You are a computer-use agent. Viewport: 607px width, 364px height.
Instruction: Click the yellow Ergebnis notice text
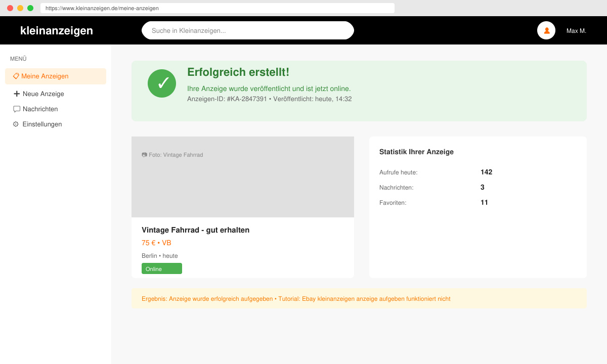coord(296,299)
